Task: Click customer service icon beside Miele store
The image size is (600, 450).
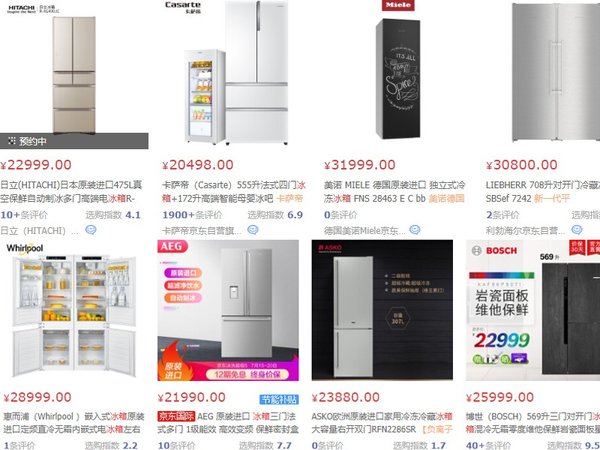Action: [415, 230]
